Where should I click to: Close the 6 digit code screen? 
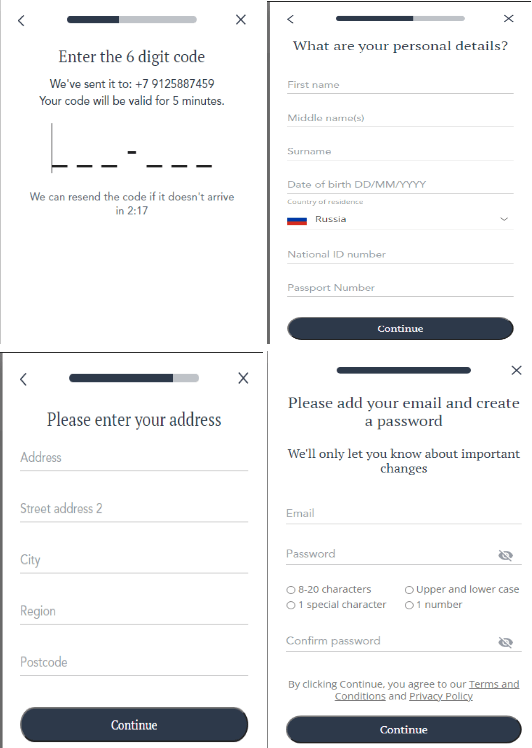click(241, 20)
